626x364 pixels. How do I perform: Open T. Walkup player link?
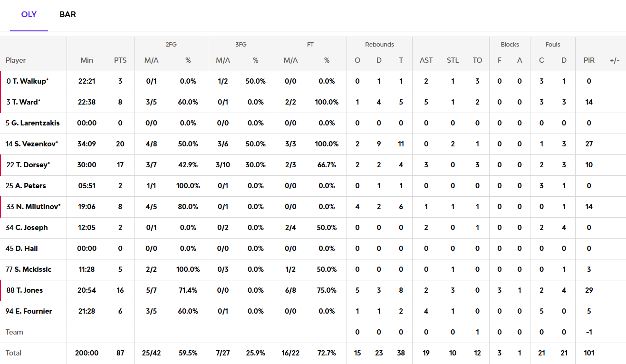[30, 81]
